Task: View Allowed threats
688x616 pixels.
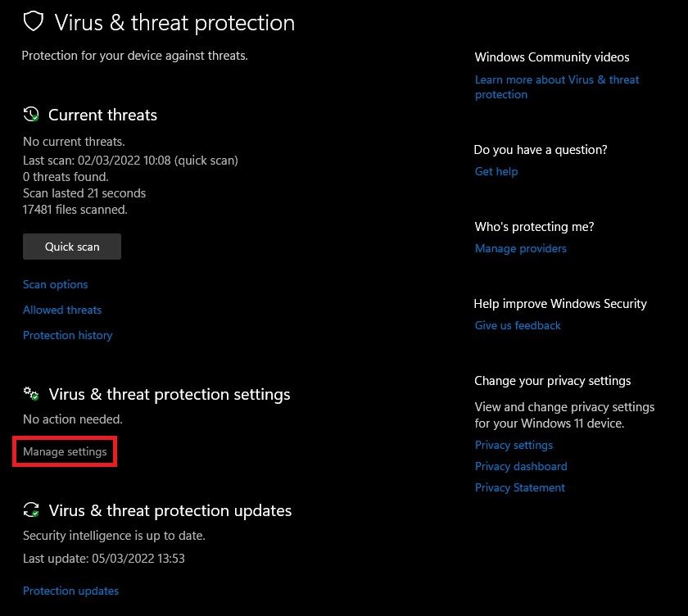Action: pos(62,310)
